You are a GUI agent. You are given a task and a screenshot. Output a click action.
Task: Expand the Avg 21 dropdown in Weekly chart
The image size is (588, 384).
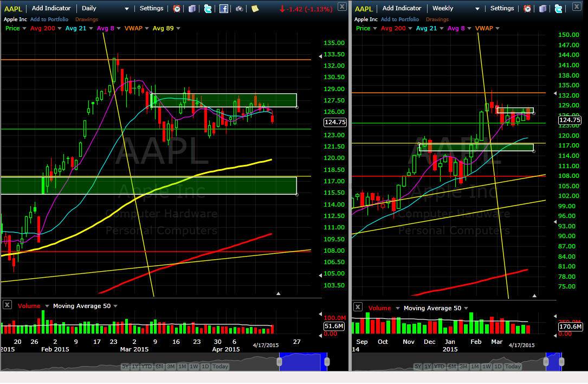[x=441, y=29]
